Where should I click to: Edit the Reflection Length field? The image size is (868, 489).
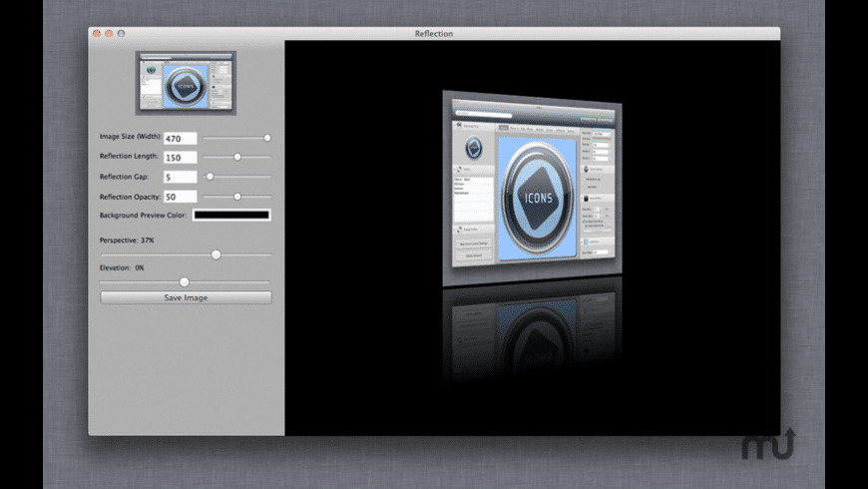[181, 158]
